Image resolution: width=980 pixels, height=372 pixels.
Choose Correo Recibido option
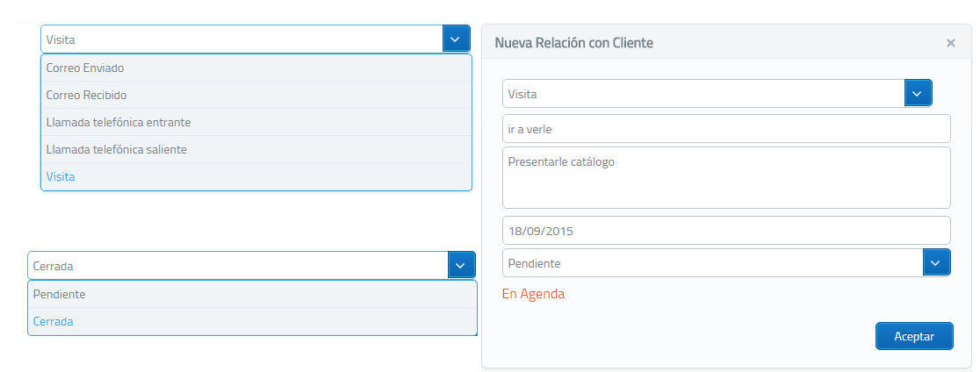pyautogui.click(x=256, y=95)
